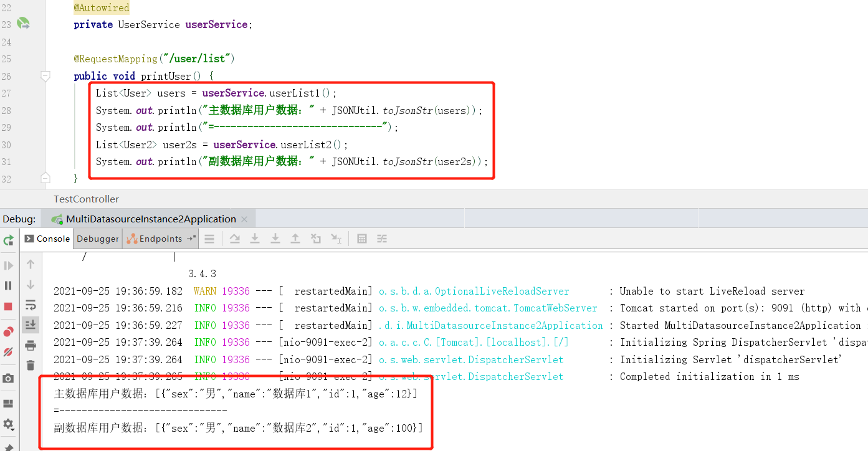Viewport: 868px width, 451px height.
Task: Click the WARN log level text
Action: (x=205, y=291)
